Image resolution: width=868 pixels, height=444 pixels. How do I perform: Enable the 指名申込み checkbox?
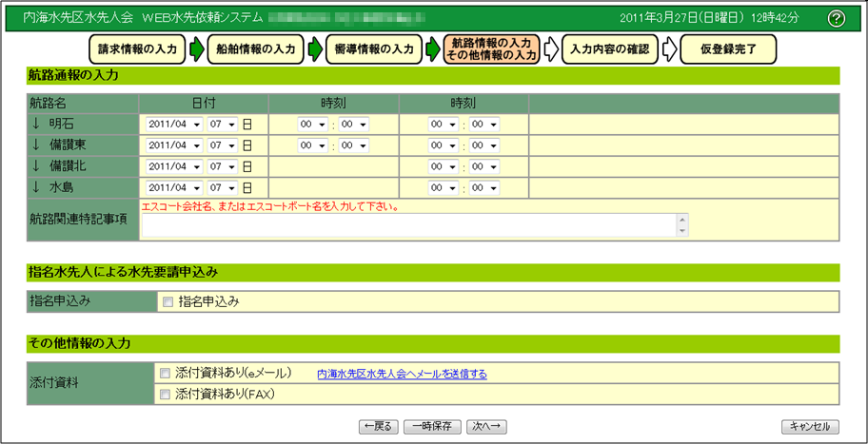coord(168,301)
